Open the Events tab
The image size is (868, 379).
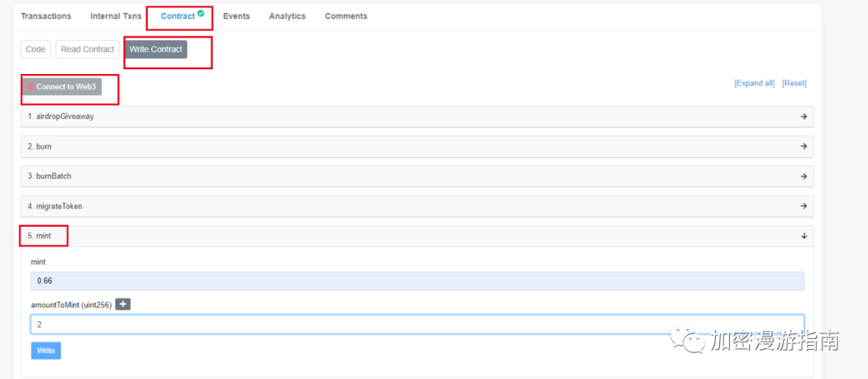(x=236, y=16)
